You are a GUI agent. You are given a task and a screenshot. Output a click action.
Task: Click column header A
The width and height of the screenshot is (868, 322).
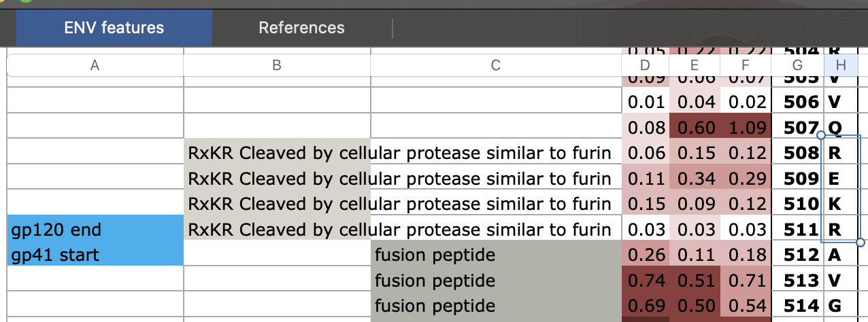[95, 65]
